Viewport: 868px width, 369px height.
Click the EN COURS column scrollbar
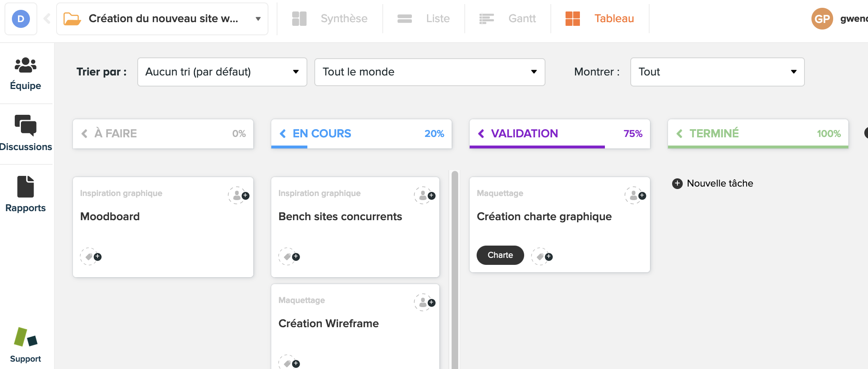pyautogui.click(x=454, y=266)
